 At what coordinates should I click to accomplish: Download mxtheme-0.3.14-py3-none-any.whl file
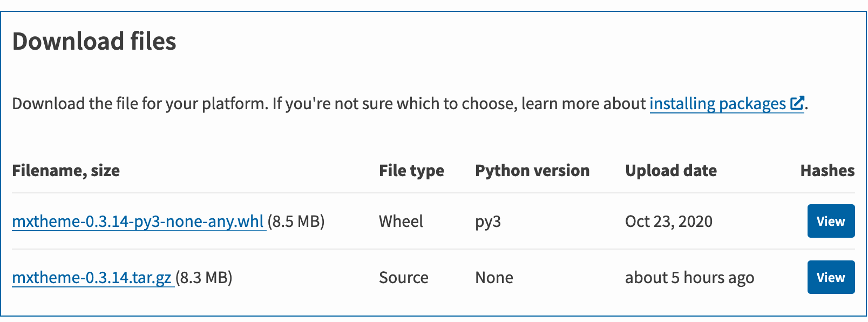[x=138, y=222]
